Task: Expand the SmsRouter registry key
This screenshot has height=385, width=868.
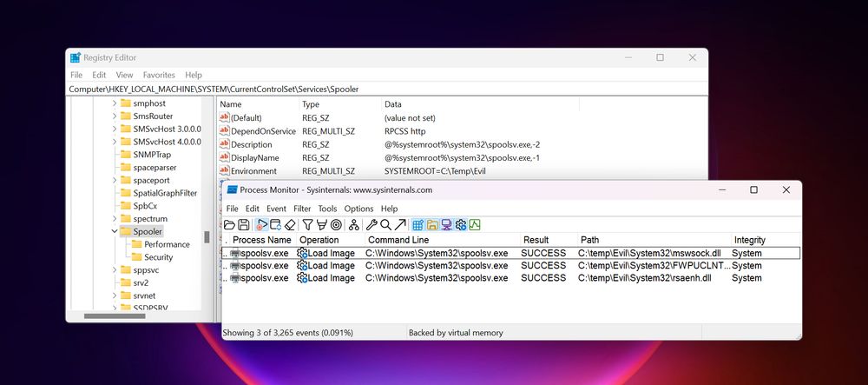Action: (x=115, y=116)
